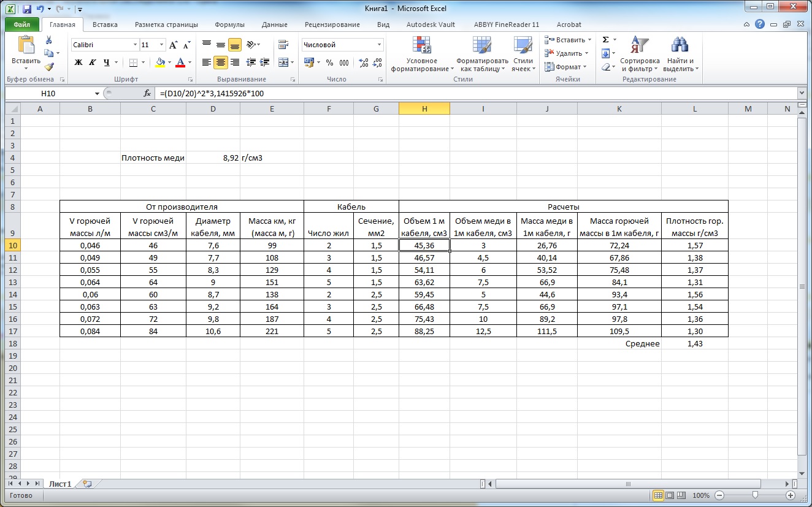Viewport: 812px width, 507px height.
Task: Click the Clear eraser icon
Action: coord(606,67)
